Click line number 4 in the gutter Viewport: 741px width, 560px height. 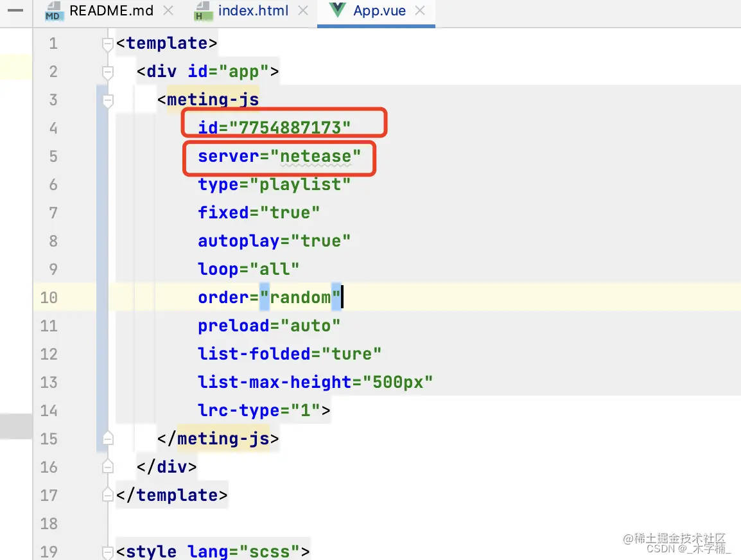pos(53,128)
